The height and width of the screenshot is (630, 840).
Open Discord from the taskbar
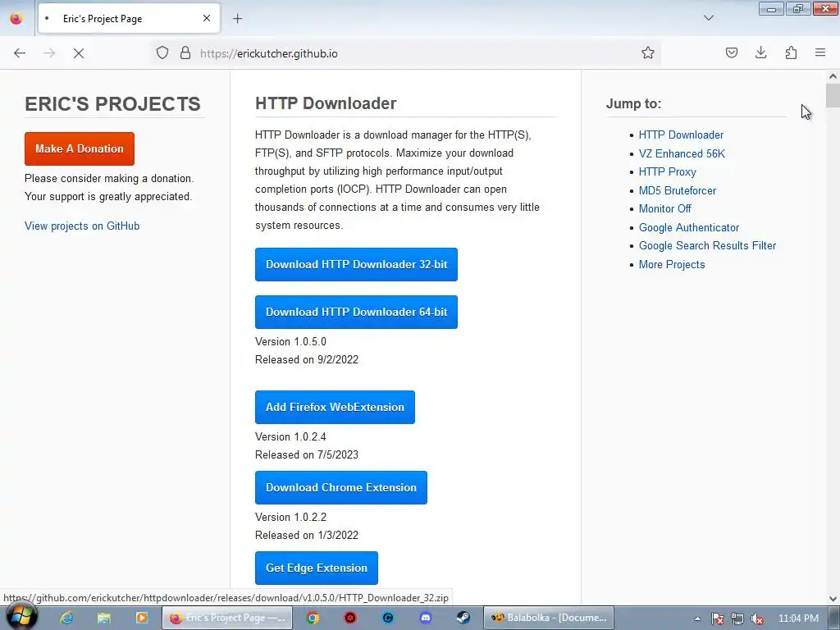coord(426,618)
